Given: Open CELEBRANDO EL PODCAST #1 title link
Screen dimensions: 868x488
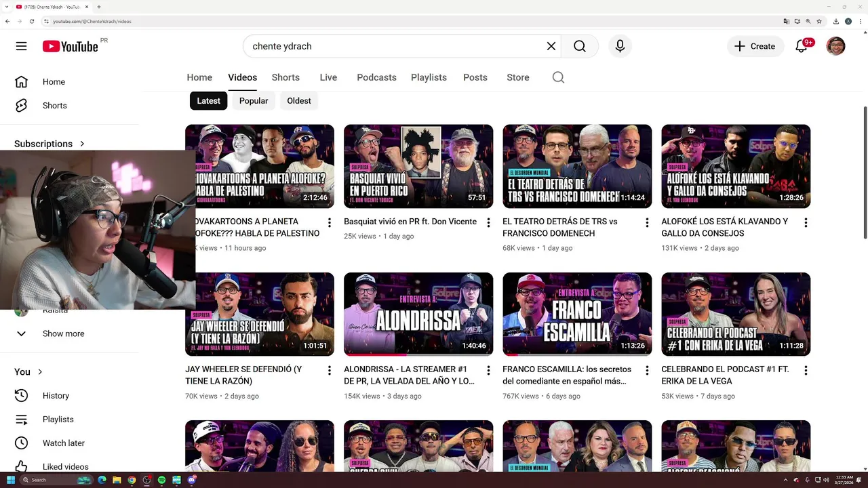Looking at the screenshot, I should [x=725, y=375].
